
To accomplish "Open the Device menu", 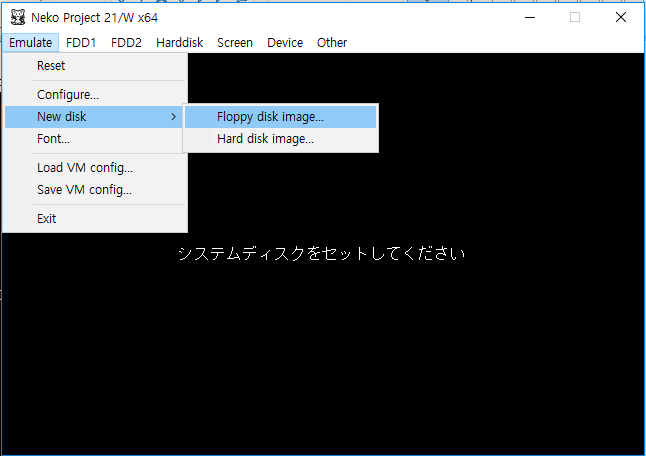I will pos(285,42).
